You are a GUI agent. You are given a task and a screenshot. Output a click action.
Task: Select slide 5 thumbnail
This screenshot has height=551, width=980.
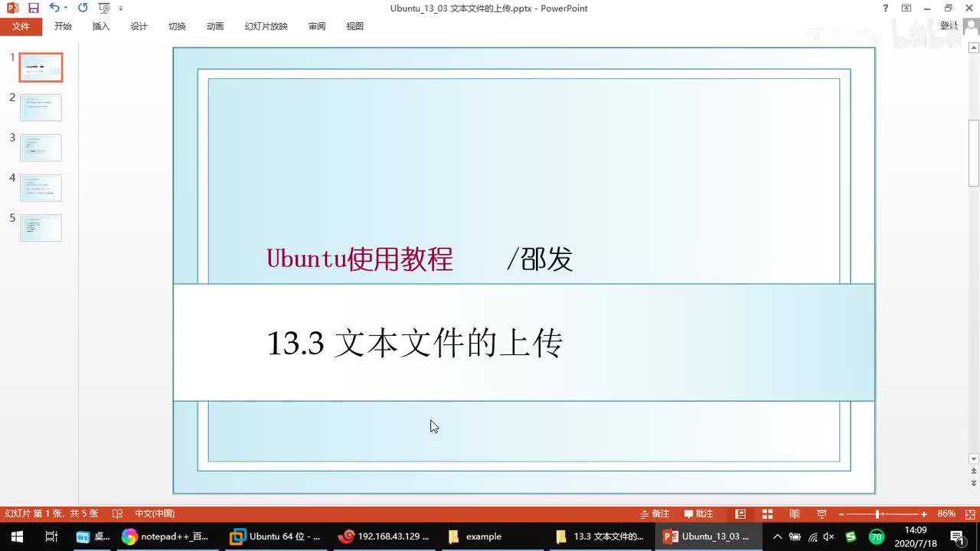coord(41,228)
